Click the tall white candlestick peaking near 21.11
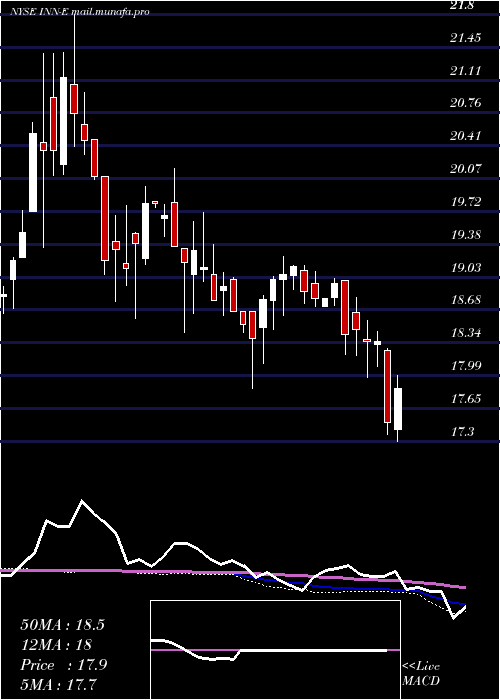Viewport: 500px width, 700px height. pos(63,121)
